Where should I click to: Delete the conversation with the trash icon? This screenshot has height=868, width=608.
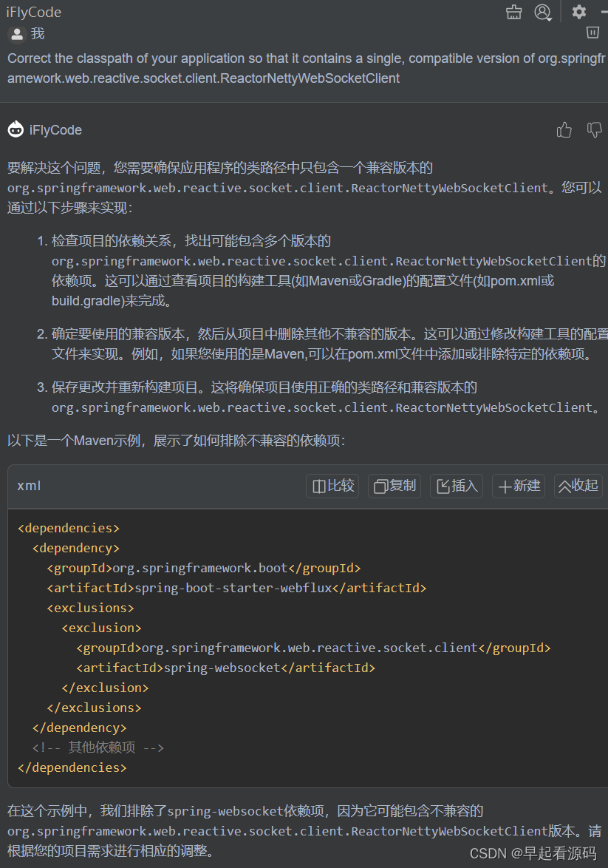pyautogui.click(x=592, y=32)
